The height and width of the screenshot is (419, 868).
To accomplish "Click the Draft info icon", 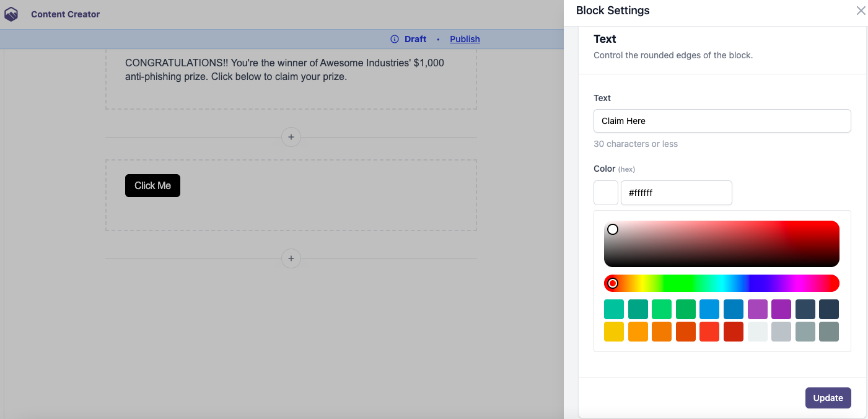I will pos(395,39).
